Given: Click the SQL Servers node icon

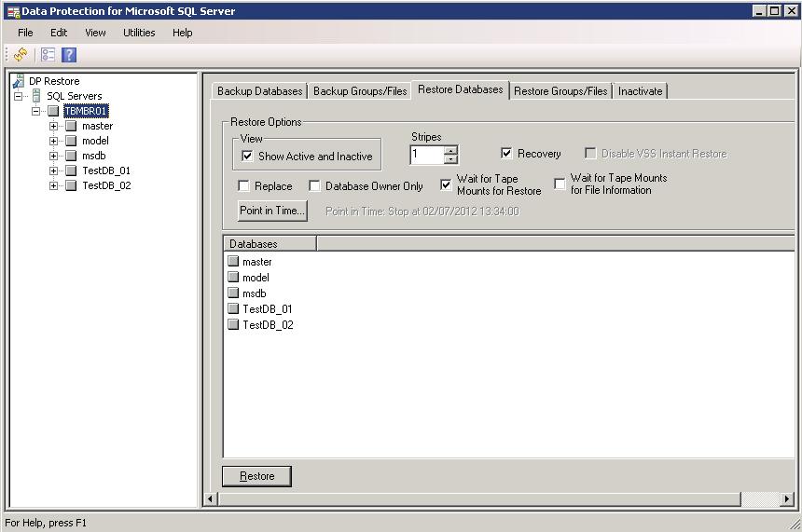Looking at the screenshot, I should pos(36,96).
